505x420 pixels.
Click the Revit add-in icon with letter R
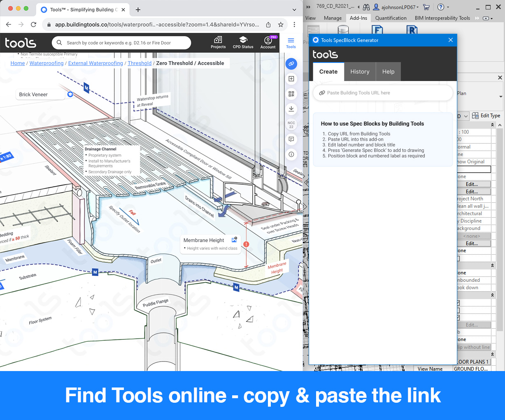coord(412,30)
